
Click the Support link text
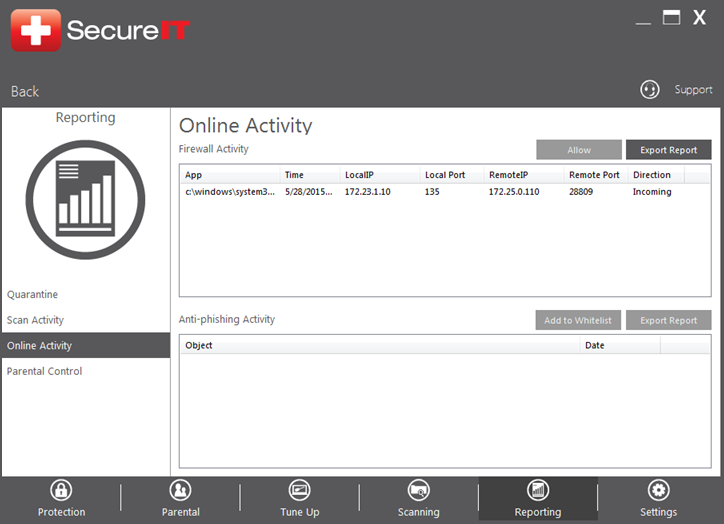tap(693, 90)
